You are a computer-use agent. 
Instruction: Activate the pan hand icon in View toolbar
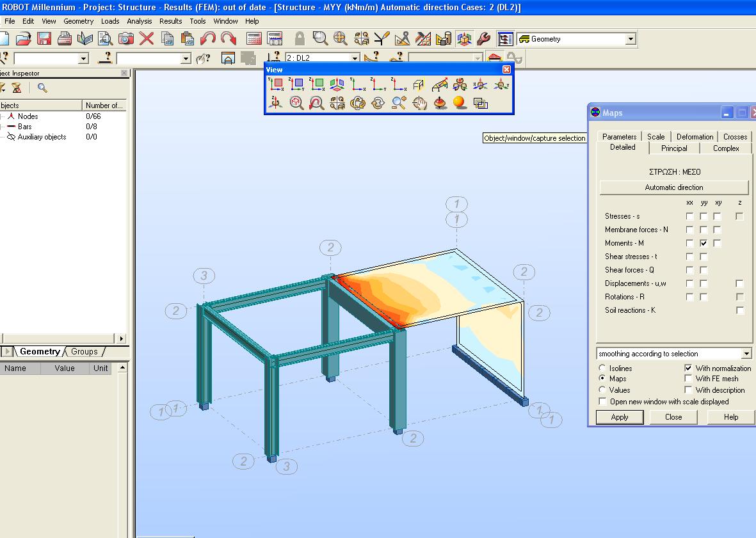pos(419,102)
